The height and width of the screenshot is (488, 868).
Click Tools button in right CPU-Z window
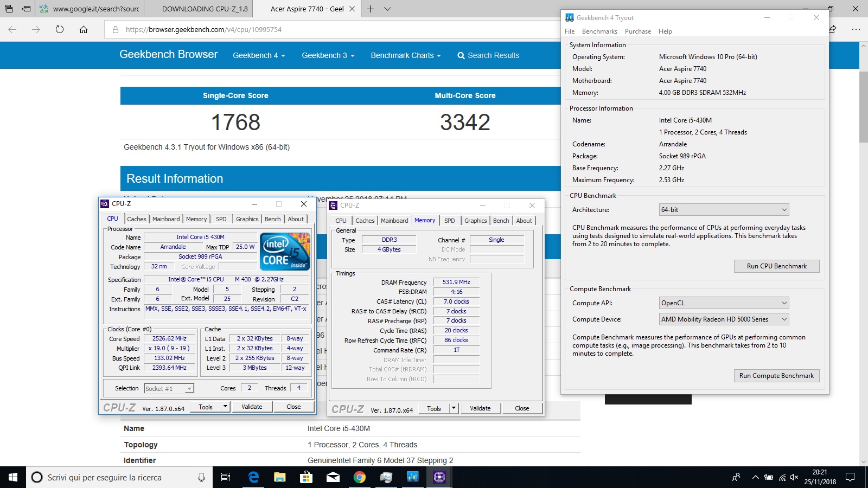(434, 408)
